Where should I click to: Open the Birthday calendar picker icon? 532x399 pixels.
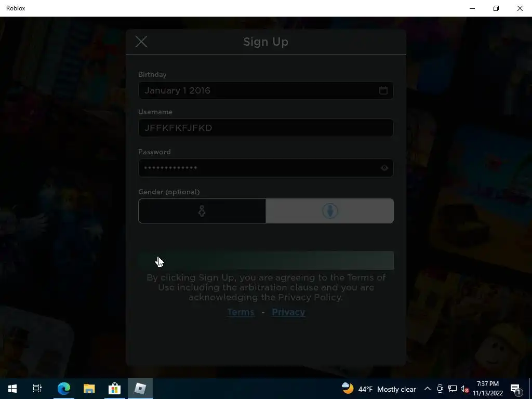click(x=383, y=90)
